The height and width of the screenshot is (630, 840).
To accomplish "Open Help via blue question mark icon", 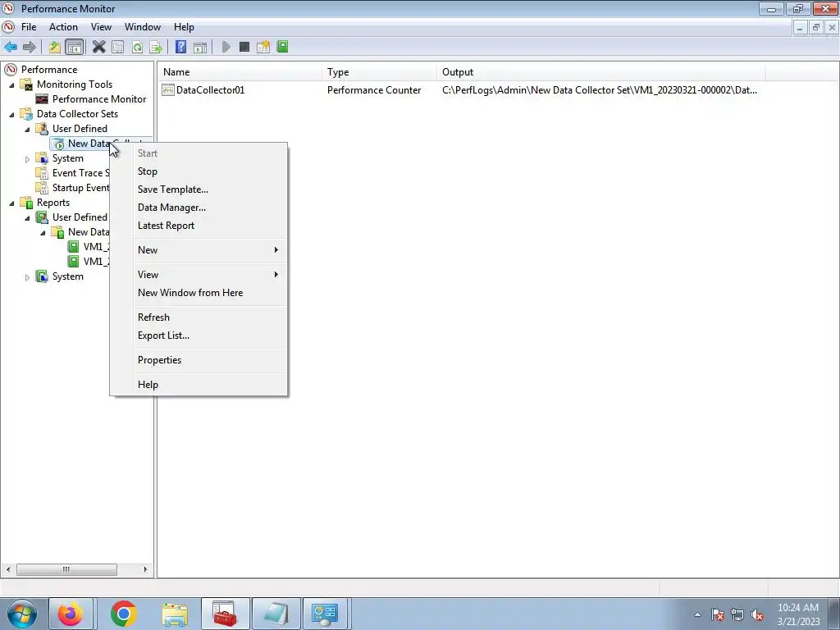I will click(x=181, y=47).
